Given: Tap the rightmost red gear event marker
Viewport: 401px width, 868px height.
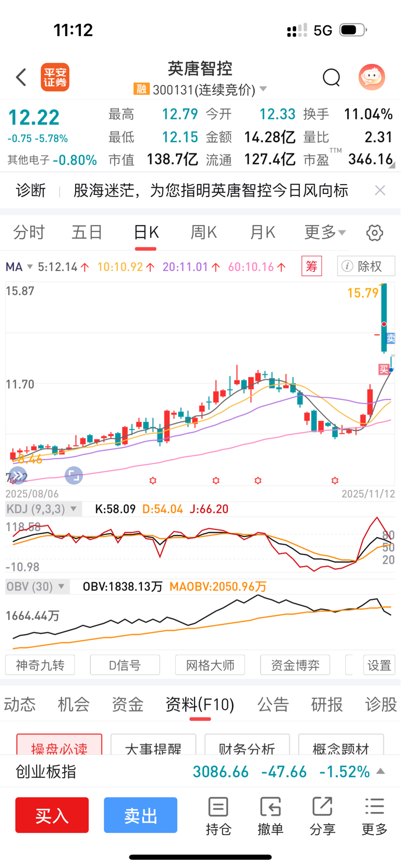Looking at the screenshot, I should 335,480.
